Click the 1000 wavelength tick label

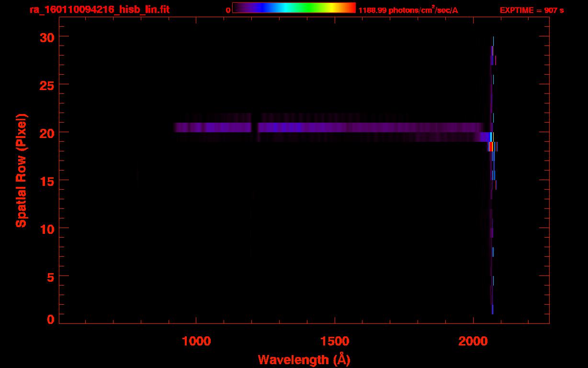(x=196, y=341)
